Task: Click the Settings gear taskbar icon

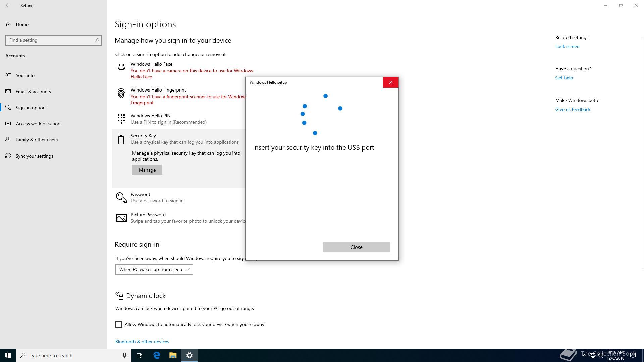Action: click(190, 355)
